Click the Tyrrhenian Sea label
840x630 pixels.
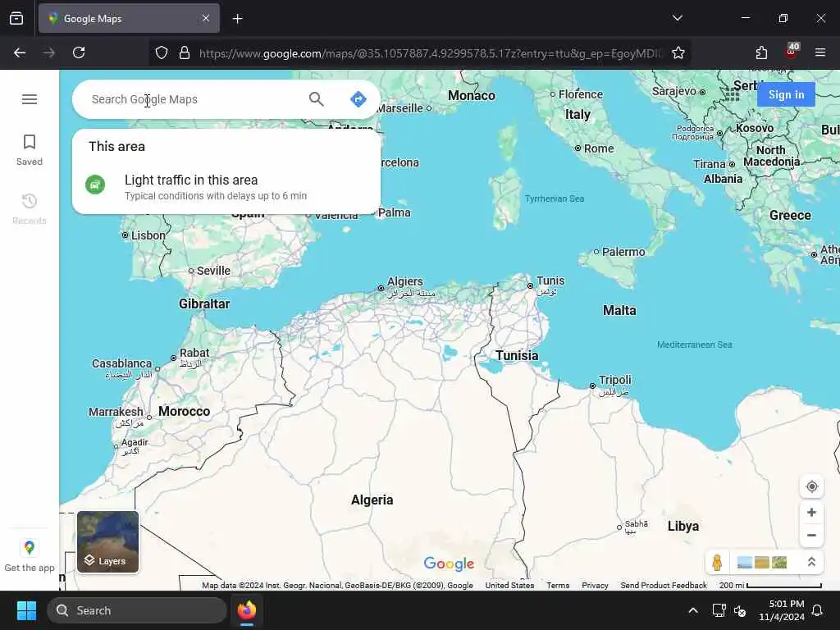555,199
